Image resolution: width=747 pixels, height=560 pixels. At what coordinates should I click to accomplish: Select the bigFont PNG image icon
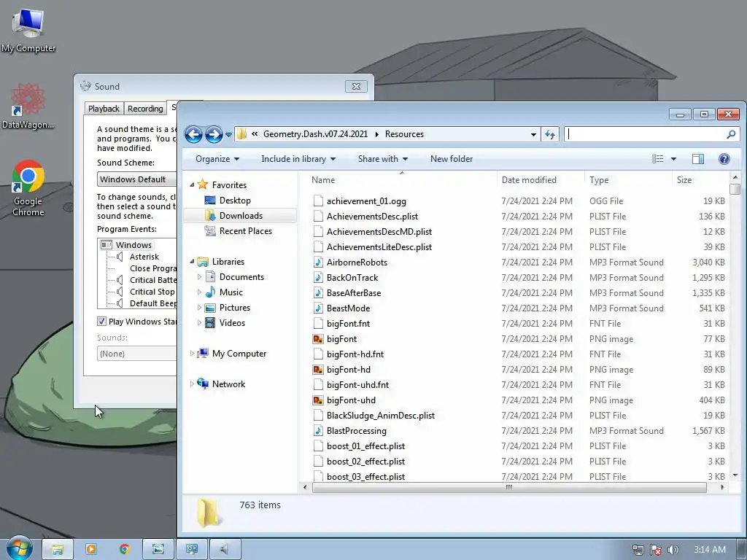pyautogui.click(x=318, y=339)
